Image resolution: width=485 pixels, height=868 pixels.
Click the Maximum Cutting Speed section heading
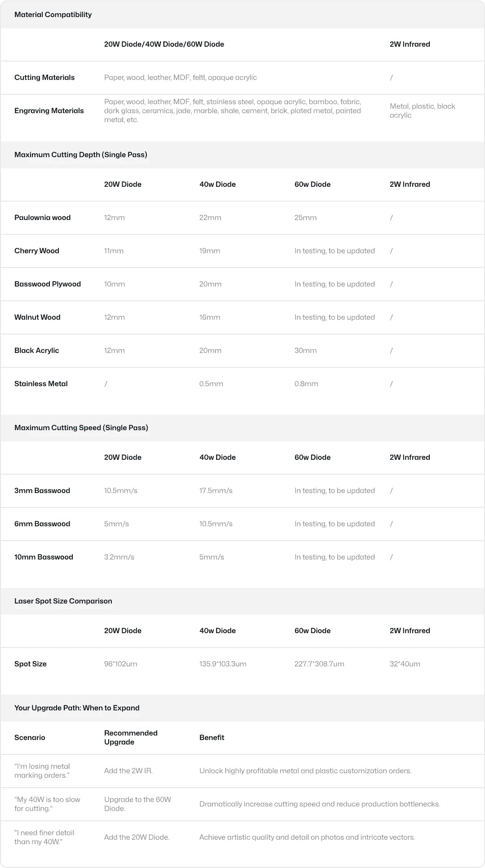[x=81, y=427]
